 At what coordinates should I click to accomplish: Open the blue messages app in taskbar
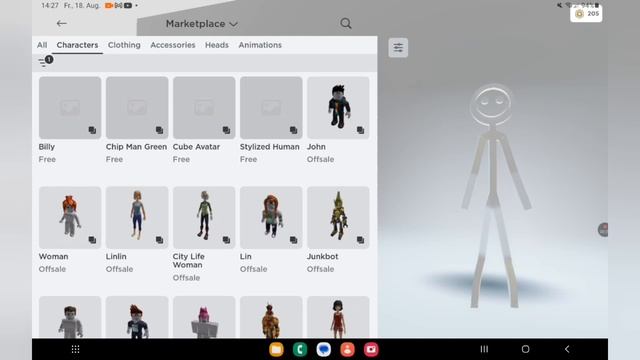[x=324, y=349]
